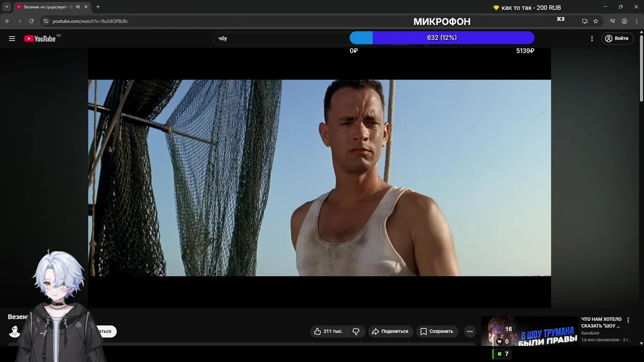This screenshot has height=362, width=644.
Task: Open the Chrome profile icon
Action: 624,21
